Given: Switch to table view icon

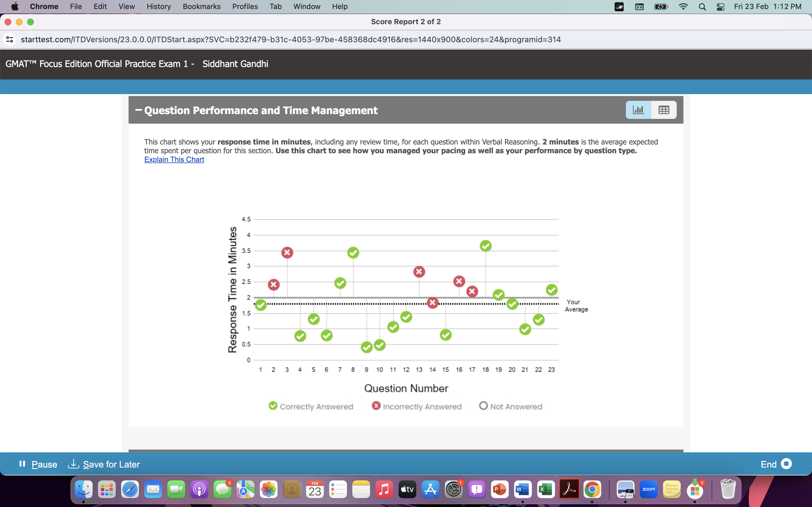Looking at the screenshot, I should click(664, 110).
